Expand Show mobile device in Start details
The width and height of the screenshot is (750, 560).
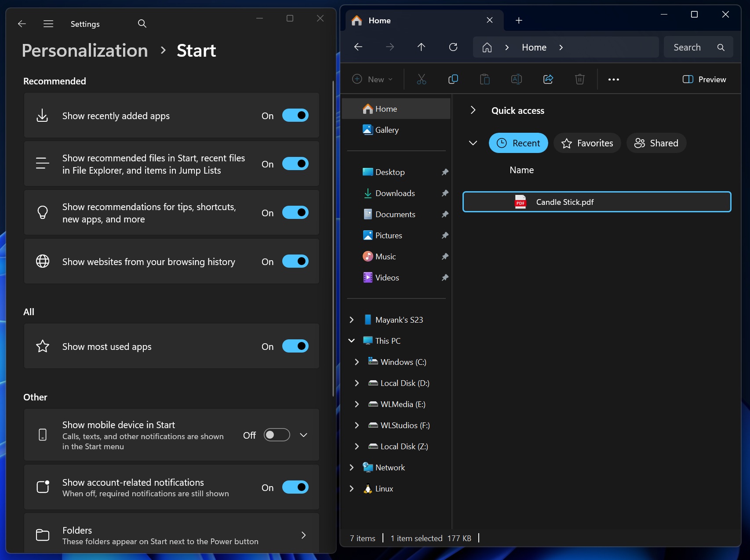coord(303,435)
